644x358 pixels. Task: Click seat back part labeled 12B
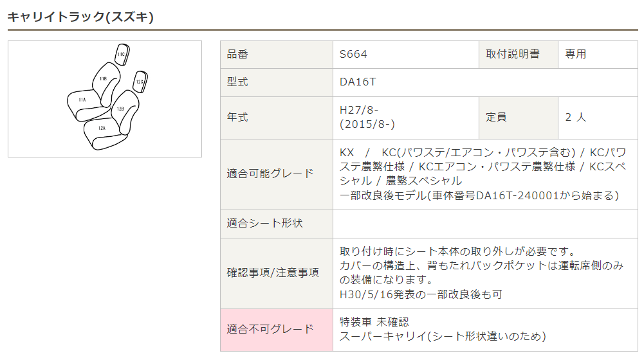tap(125, 112)
